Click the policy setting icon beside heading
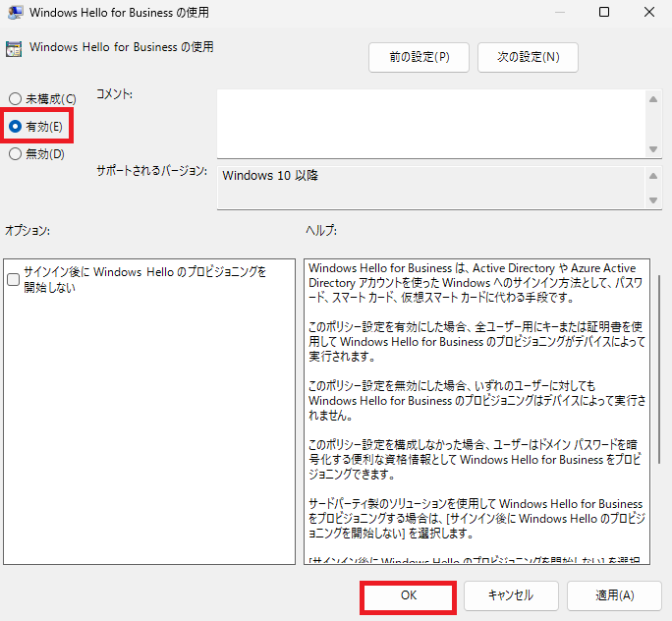Image resolution: width=672 pixels, height=621 pixels. (x=14, y=49)
